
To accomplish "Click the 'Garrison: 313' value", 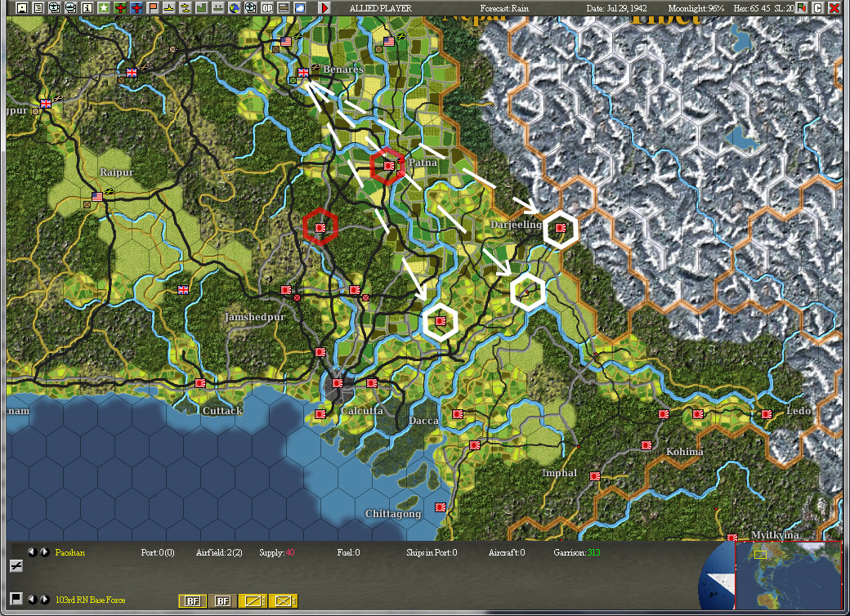I will tap(577, 552).
